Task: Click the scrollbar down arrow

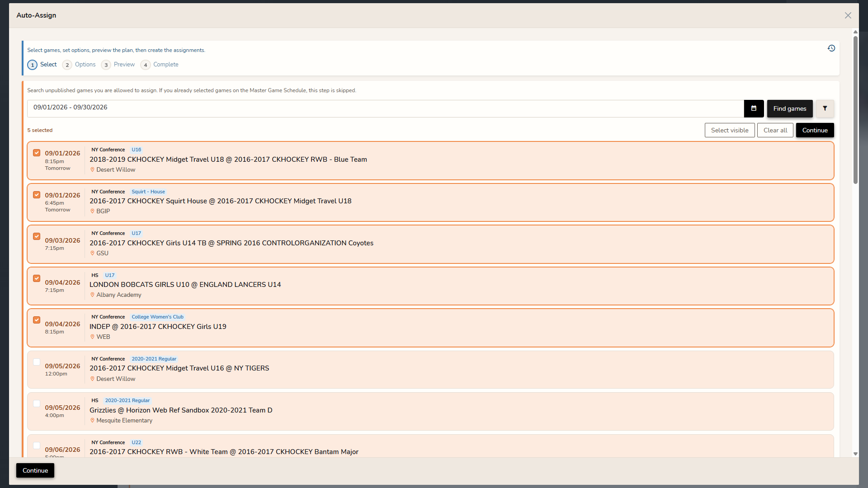Action: pyautogui.click(x=855, y=454)
